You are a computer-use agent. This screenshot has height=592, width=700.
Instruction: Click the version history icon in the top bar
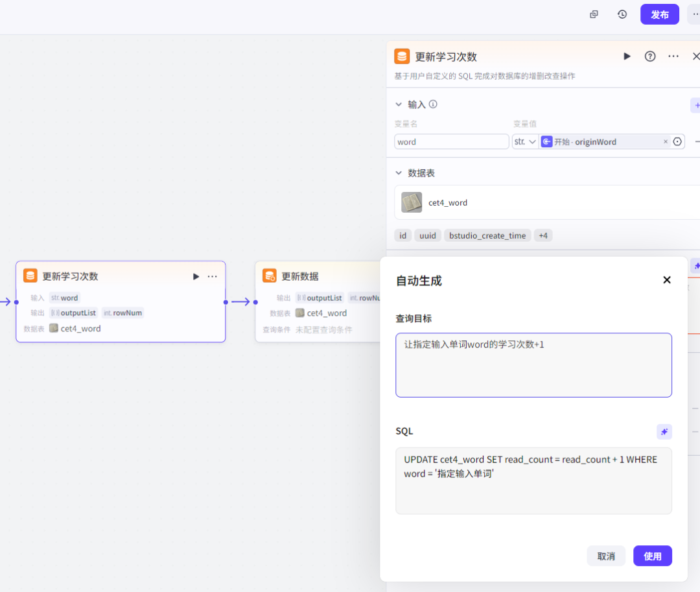tap(622, 14)
